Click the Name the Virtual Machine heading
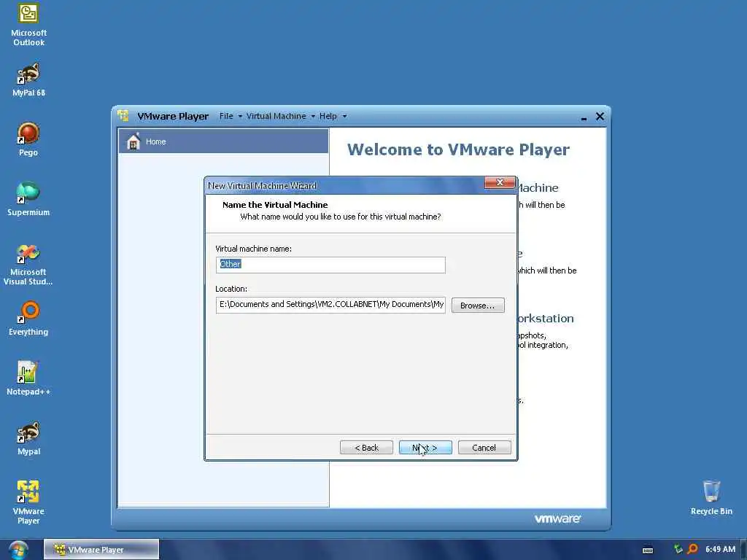This screenshot has height=560, width=747. pyautogui.click(x=275, y=205)
